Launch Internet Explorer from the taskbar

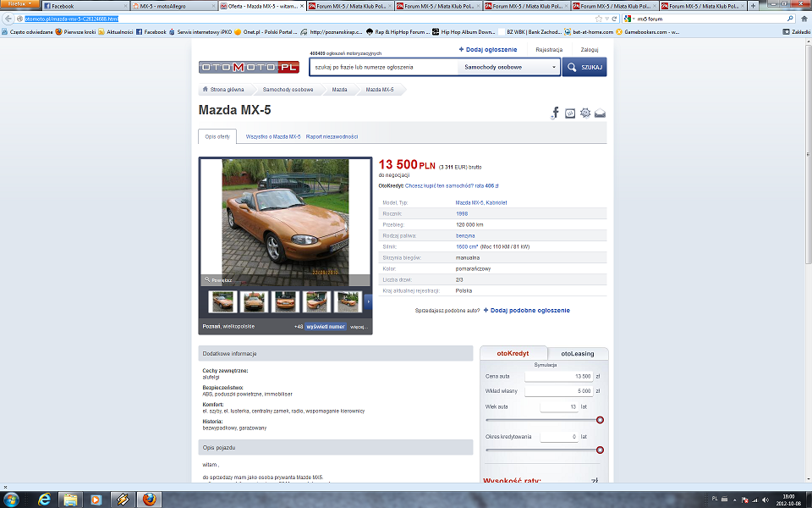coord(45,500)
